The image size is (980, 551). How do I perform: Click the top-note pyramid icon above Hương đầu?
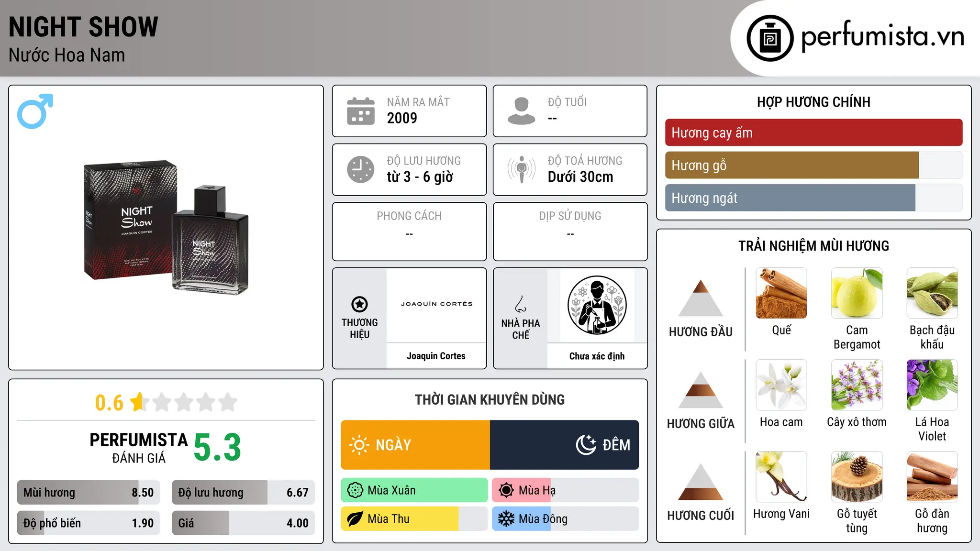click(701, 298)
